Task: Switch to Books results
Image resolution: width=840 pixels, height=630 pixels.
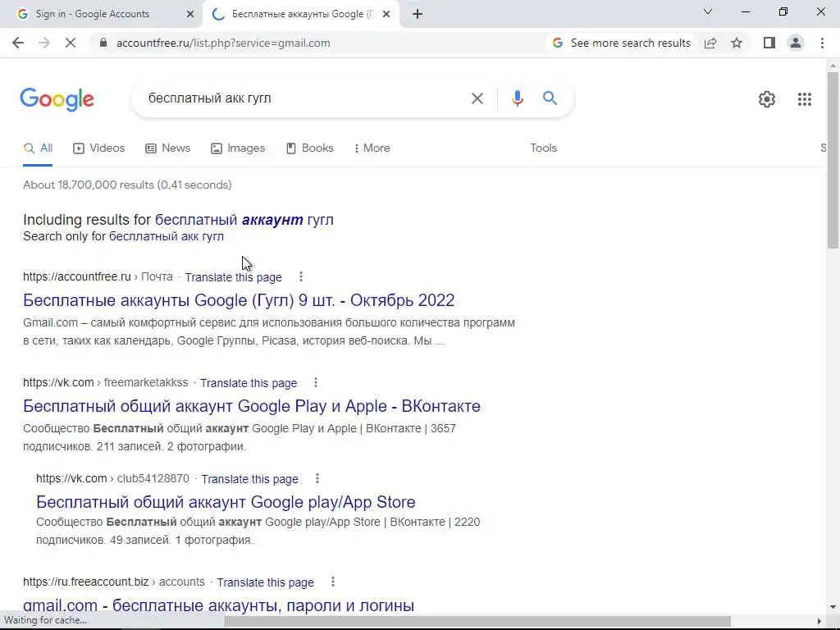Action: 309,148
